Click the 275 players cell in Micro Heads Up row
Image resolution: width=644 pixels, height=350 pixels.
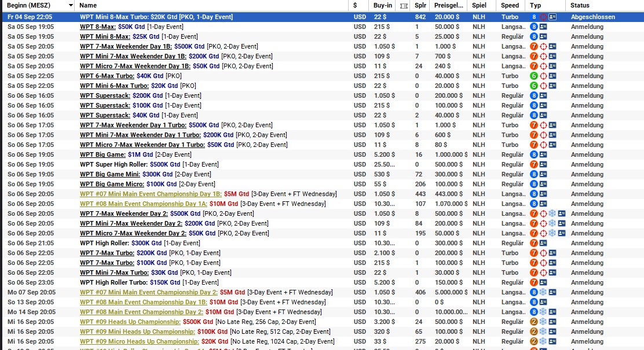tap(420, 341)
